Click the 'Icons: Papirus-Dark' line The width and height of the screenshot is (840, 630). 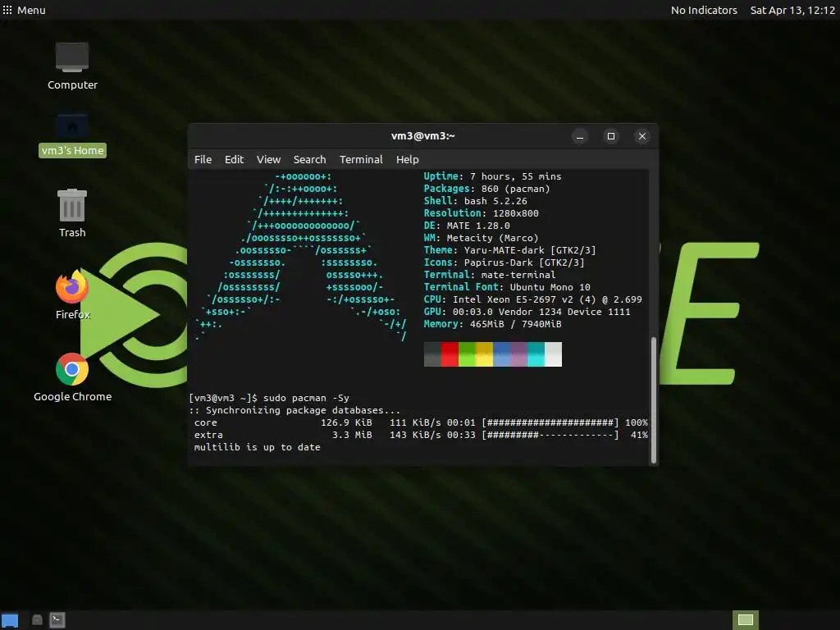(x=504, y=262)
